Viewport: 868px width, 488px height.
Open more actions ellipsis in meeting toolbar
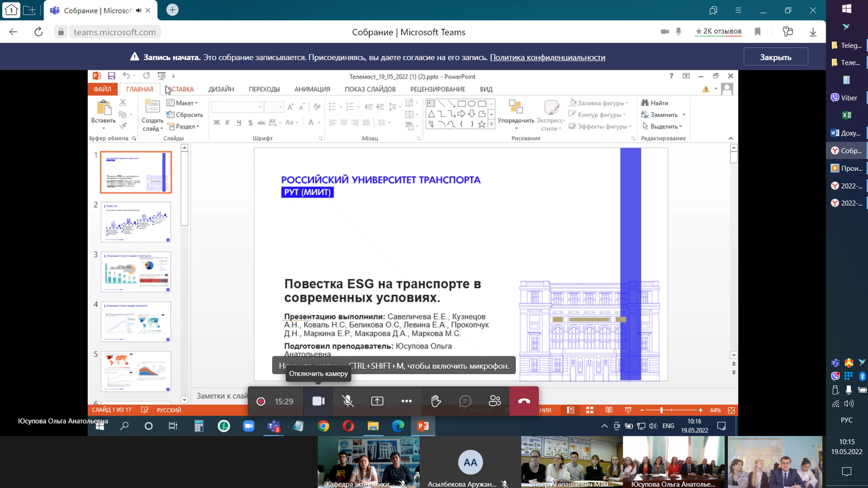[x=406, y=401]
